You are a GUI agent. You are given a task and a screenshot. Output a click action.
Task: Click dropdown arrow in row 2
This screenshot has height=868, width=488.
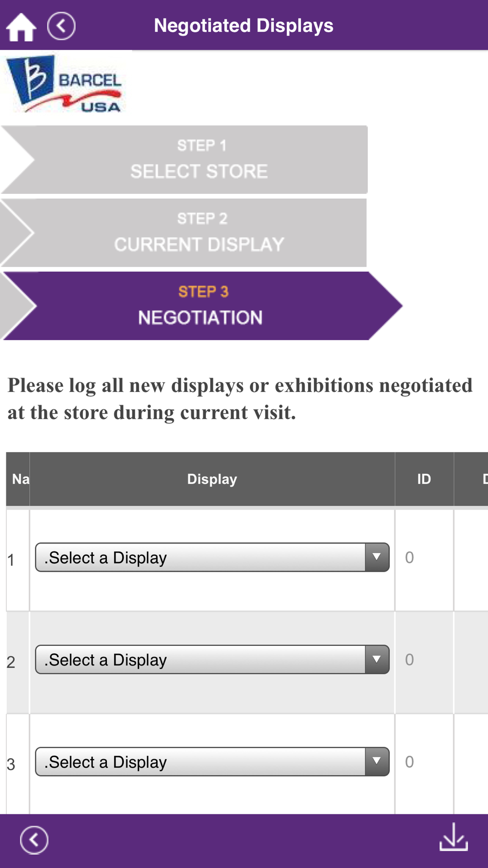[377, 660]
